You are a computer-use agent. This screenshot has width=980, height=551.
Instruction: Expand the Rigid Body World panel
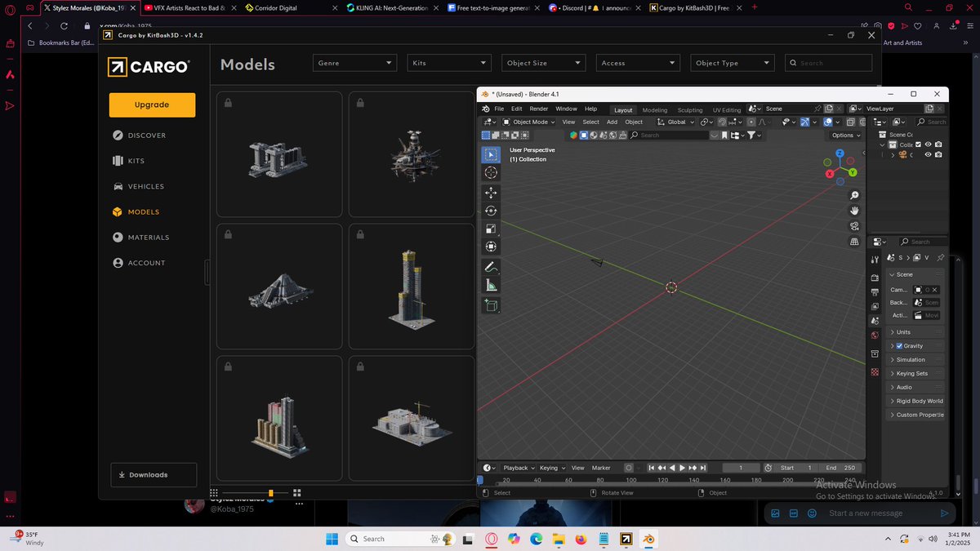point(915,401)
